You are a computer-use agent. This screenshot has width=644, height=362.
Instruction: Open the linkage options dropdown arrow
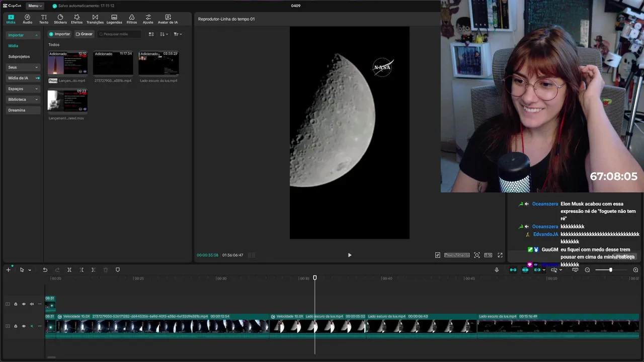point(544,270)
